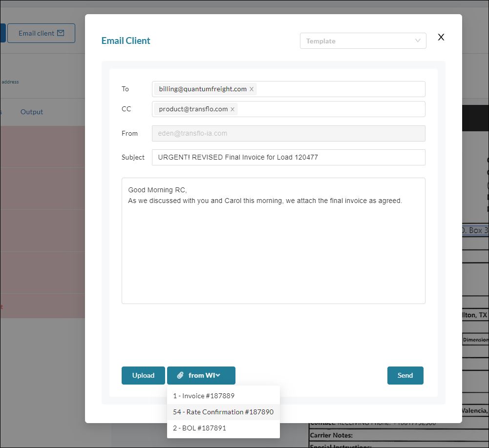Click the Subject text field
This screenshot has width=489, height=448.
(x=288, y=158)
